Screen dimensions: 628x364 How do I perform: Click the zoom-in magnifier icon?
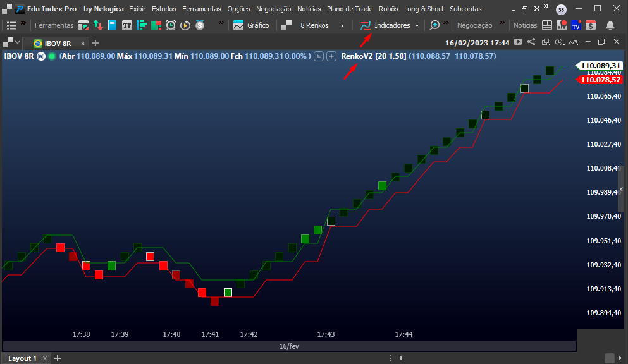(434, 25)
